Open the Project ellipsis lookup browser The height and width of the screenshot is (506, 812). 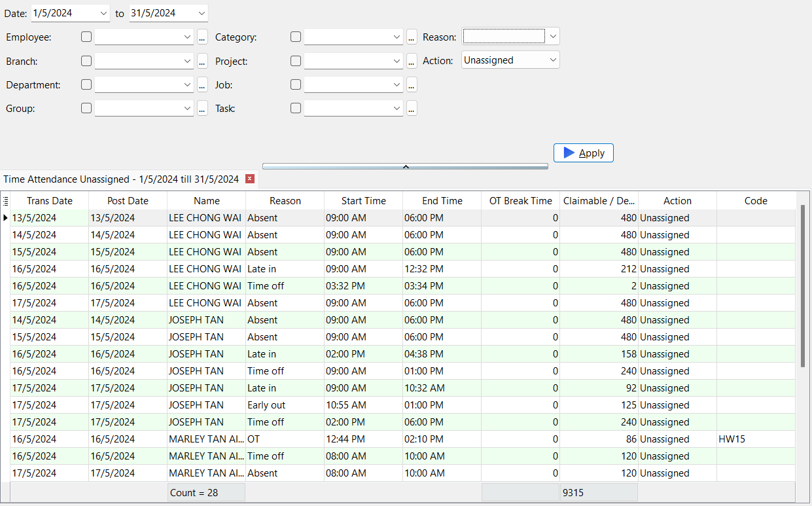pyautogui.click(x=412, y=60)
